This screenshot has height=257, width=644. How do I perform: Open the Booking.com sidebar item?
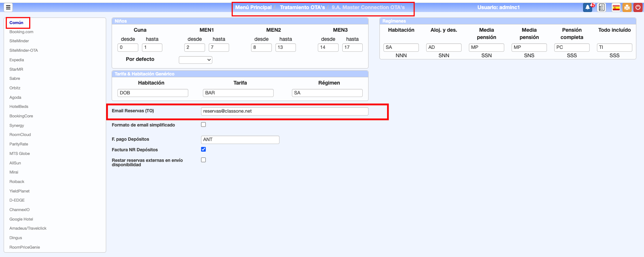(x=22, y=32)
